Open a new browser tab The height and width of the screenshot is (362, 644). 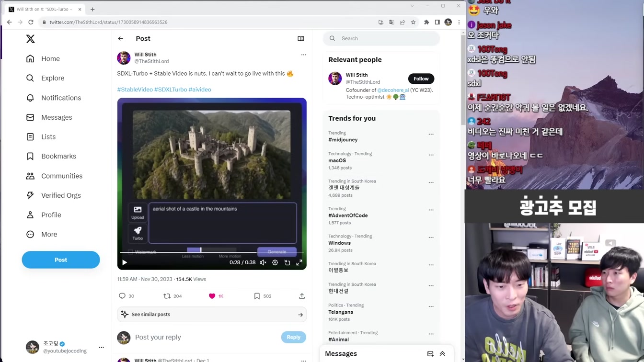[x=92, y=9]
